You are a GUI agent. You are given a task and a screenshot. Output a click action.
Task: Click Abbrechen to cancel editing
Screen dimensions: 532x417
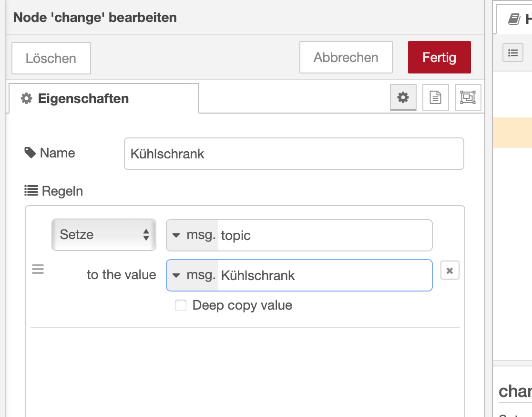(x=346, y=58)
